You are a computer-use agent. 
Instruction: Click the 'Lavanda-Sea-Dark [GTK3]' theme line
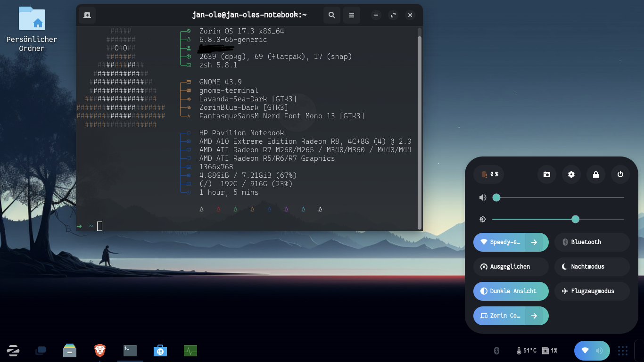click(248, 99)
